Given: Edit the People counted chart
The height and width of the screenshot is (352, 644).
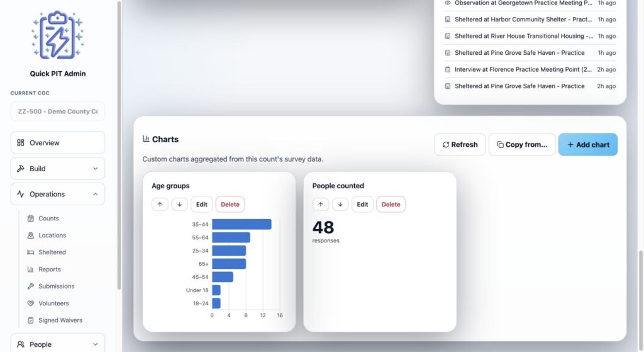Looking at the screenshot, I should coord(362,205).
